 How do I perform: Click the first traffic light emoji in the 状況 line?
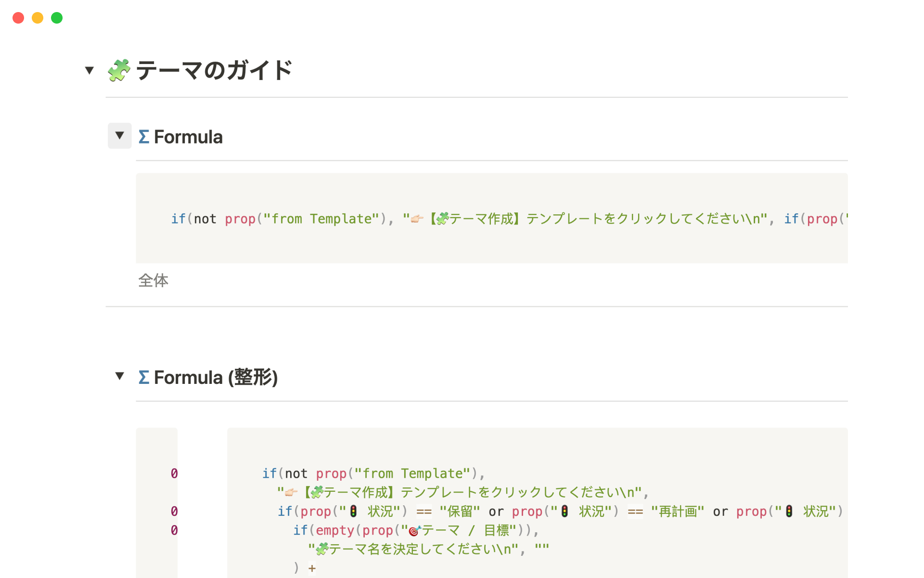354,511
